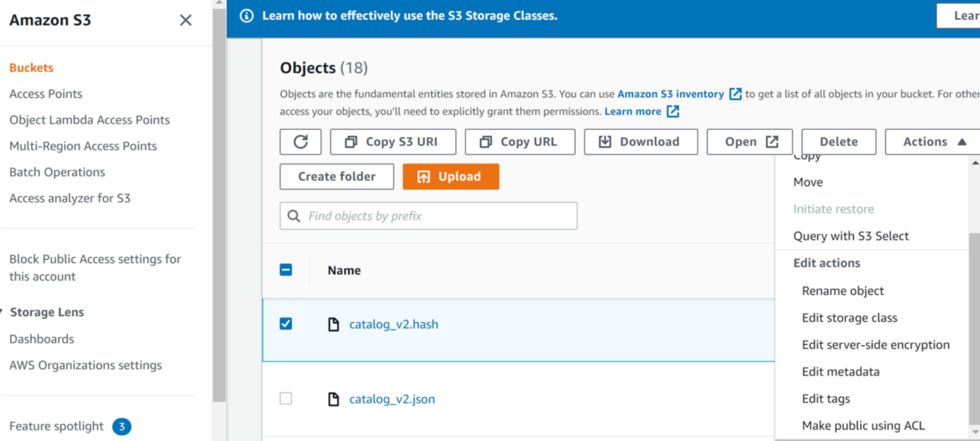
Task: Click the search magnifier icon in prefix field
Action: pos(294,216)
